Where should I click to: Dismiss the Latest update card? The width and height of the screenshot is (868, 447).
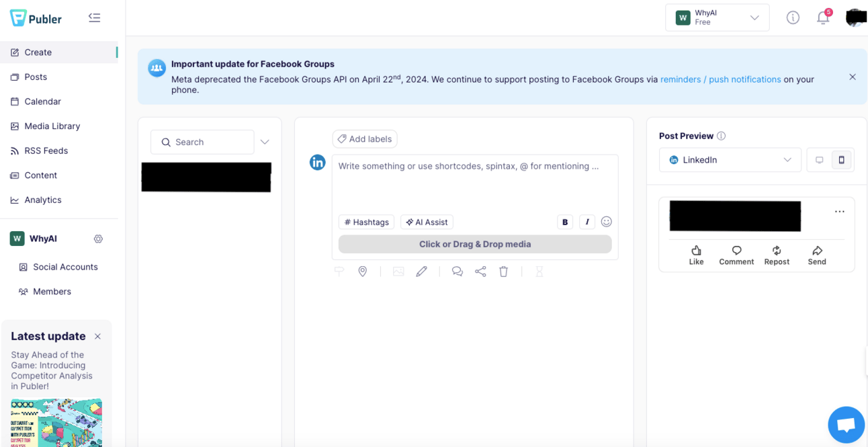coord(97,336)
